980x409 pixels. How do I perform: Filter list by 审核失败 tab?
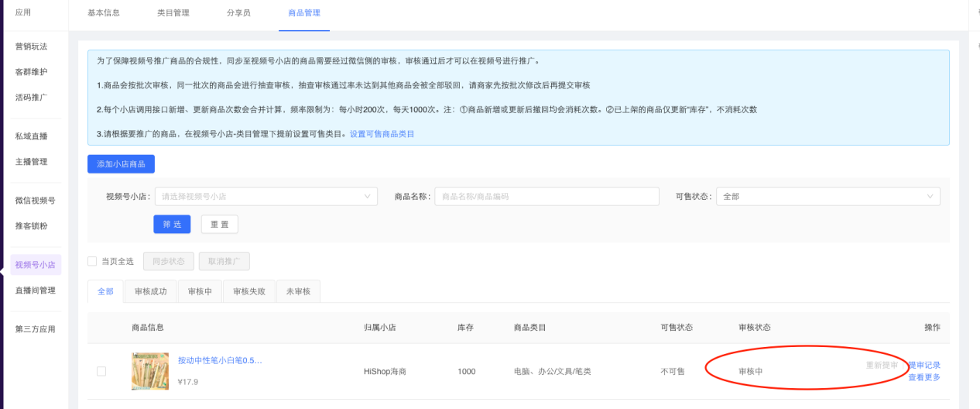(x=249, y=291)
